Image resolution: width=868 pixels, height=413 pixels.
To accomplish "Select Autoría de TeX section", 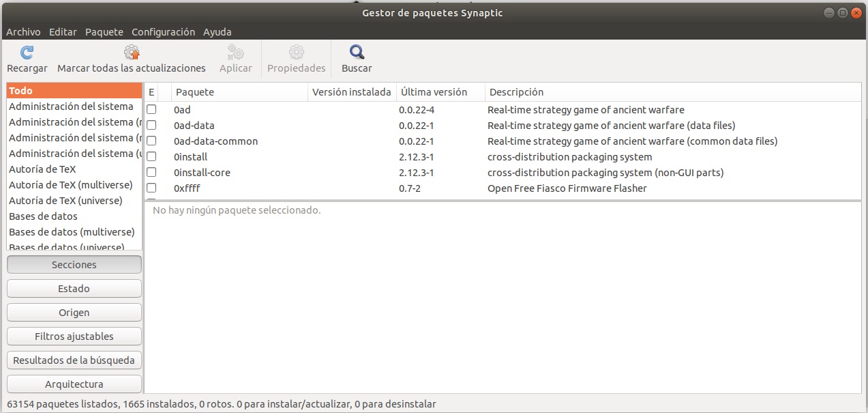I will pyautogui.click(x=74, y=169).
